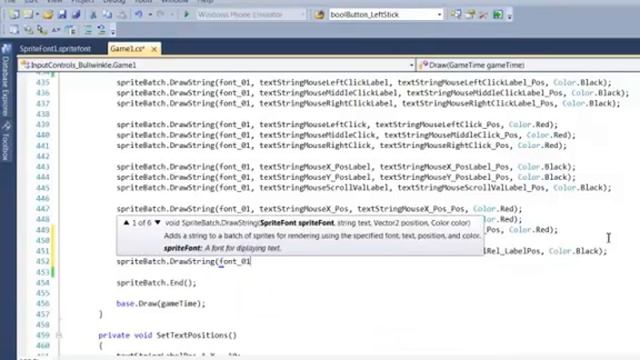Click the Copy icon in toolbar
The image size is (640, 360).
[107, 15]
